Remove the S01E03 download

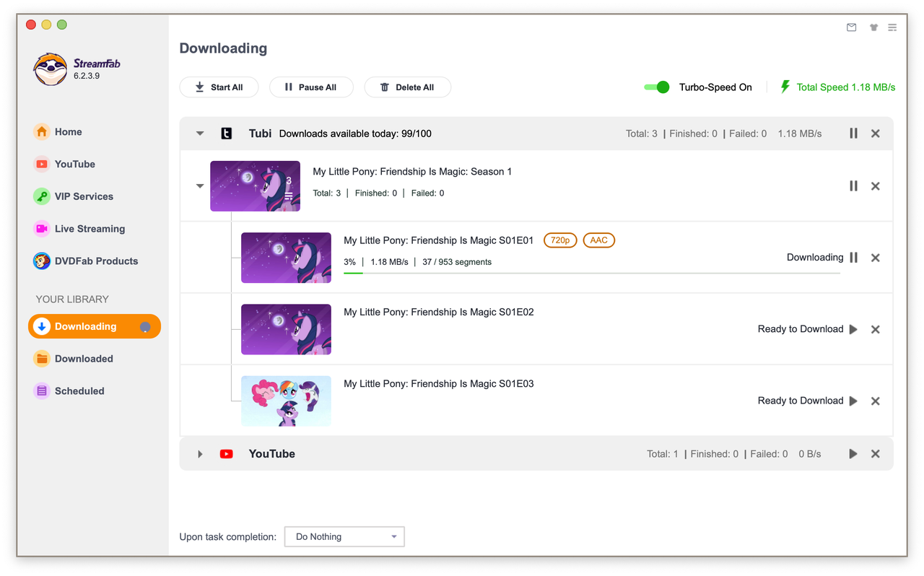coord(876,401)
